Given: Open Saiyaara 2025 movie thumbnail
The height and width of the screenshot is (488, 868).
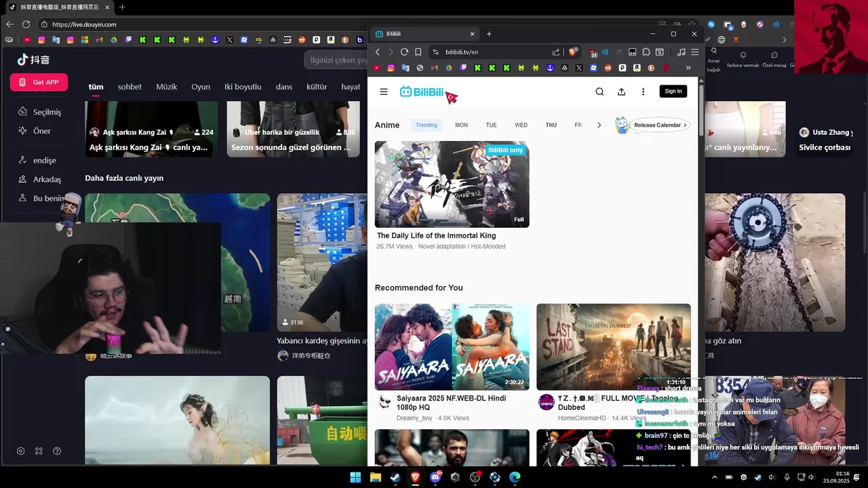Looking at the screenshot, I should point(452,347).
